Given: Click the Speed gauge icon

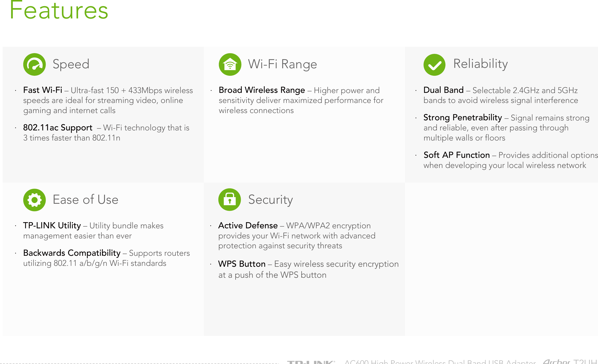Looking at the screenshot, I should click(x=34, y=64).
